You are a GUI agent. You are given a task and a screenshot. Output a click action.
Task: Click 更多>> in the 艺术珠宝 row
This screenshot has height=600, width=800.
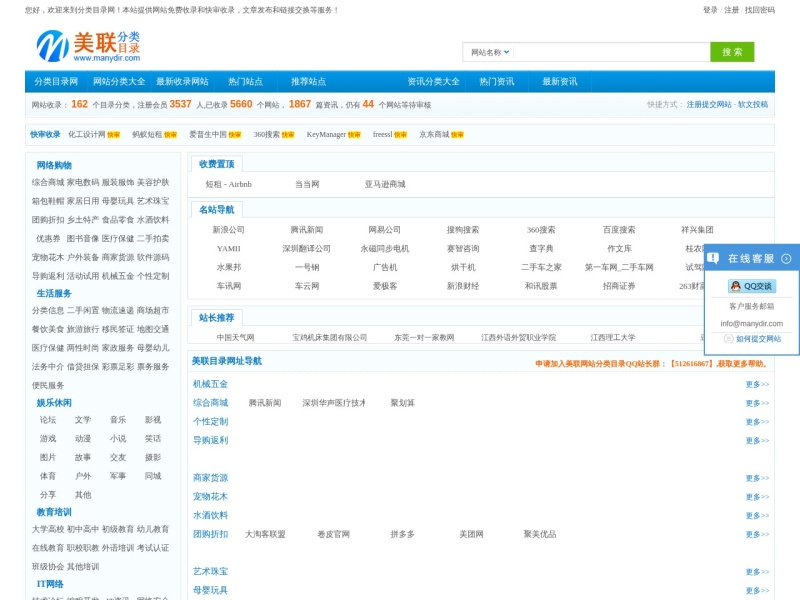[x=757, y=572]
